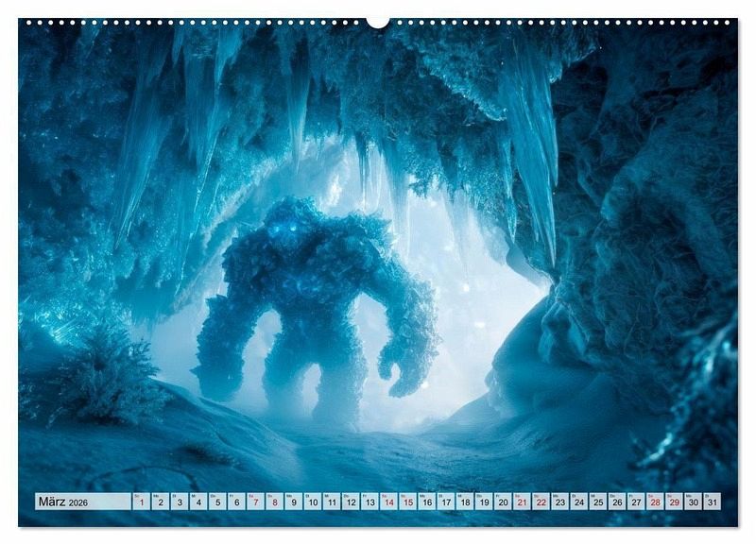Select day 5 in the calendar strip
This screenshot has width=756, height=545.
point(217,502)
